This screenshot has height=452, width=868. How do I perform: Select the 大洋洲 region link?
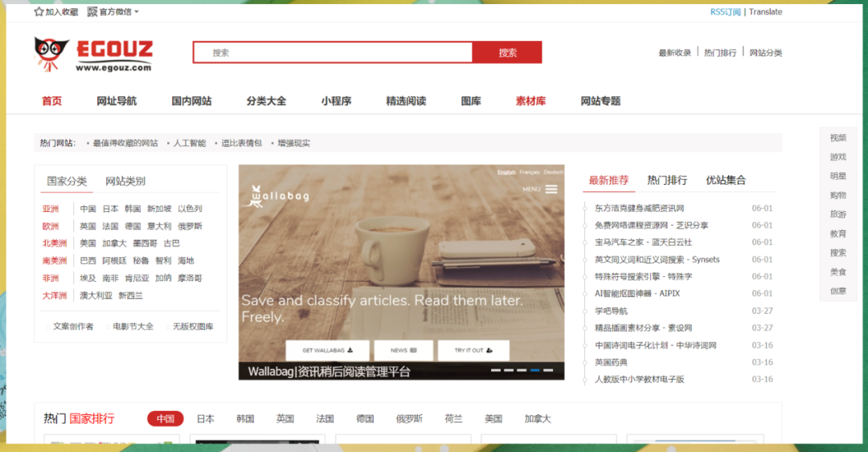[55, 296]
